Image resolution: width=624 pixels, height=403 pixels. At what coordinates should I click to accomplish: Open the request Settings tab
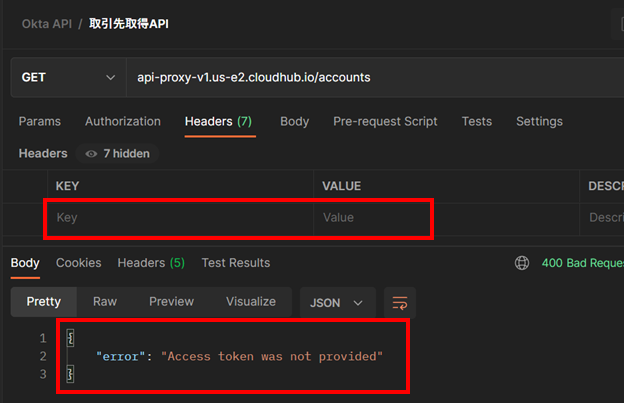point(539,121)
